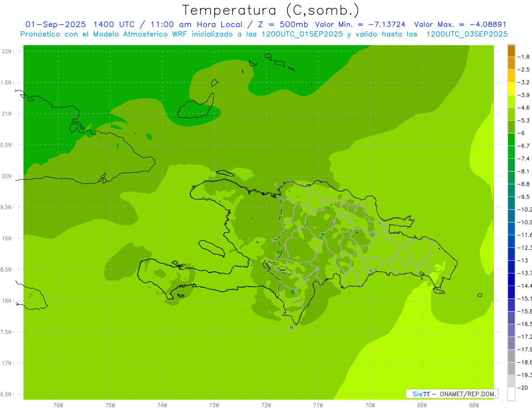Click the dark orange swatch above -1.8

[x=511, y=50]
